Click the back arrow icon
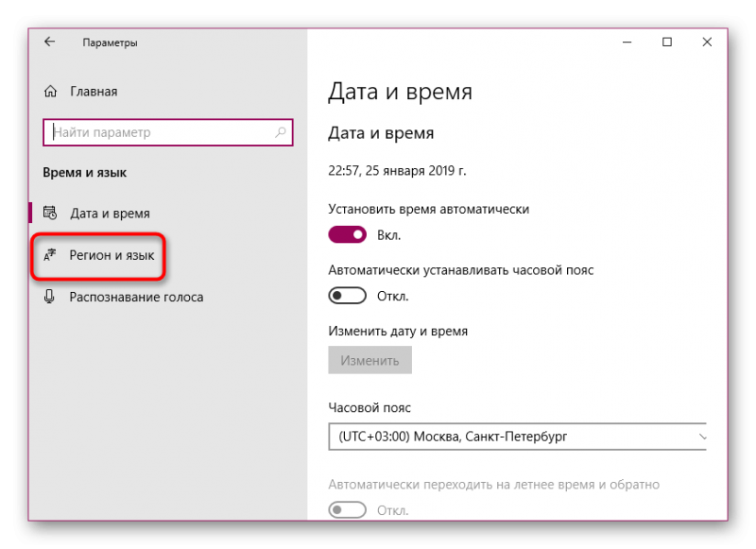 click(x=50, y=42)
